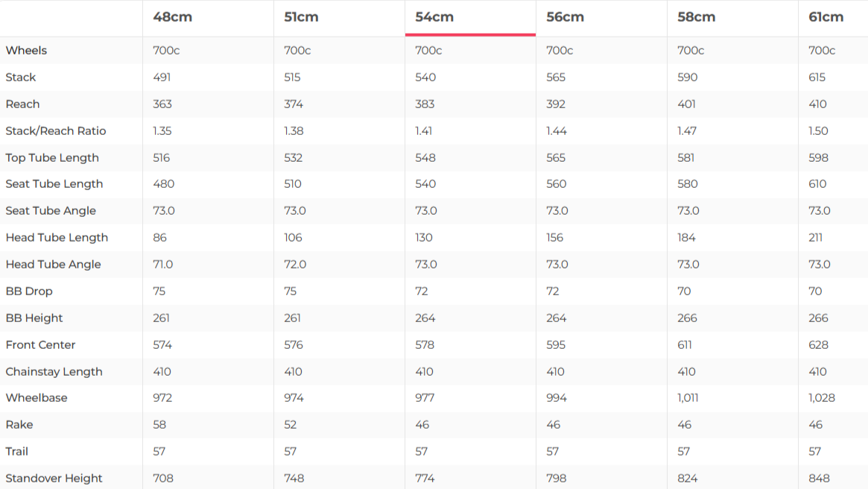Screen dimensions: 868x489
Task: Click the Wheelbase row label
Action: (37, 398)
